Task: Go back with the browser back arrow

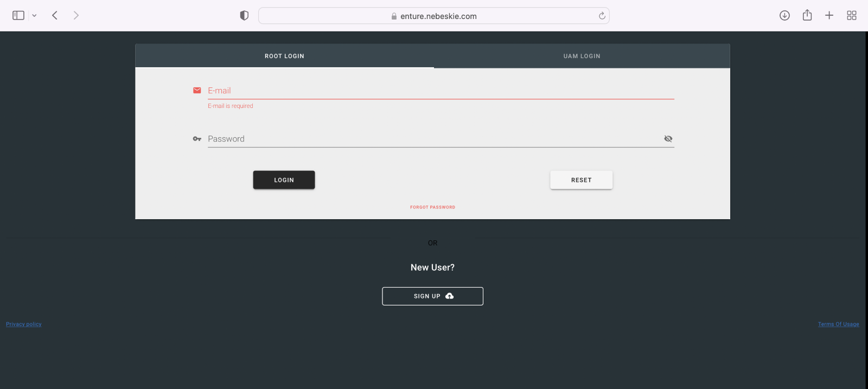Action: coord(55,16)
